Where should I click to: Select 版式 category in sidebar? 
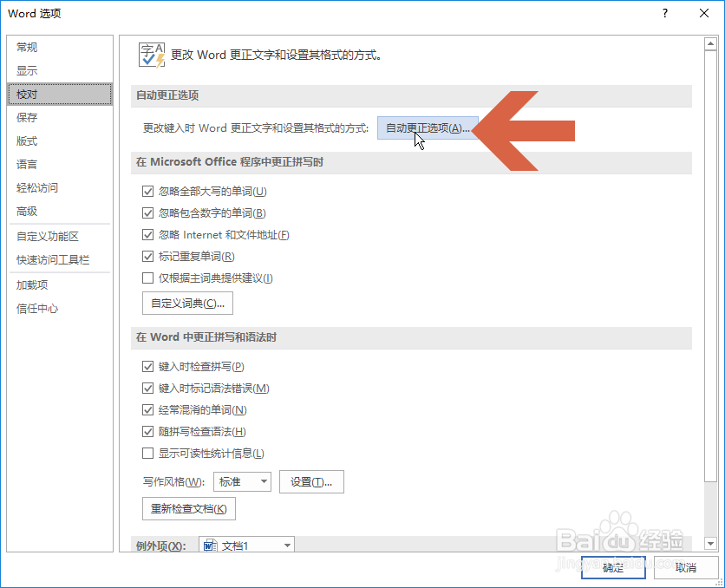coord(60,141)
